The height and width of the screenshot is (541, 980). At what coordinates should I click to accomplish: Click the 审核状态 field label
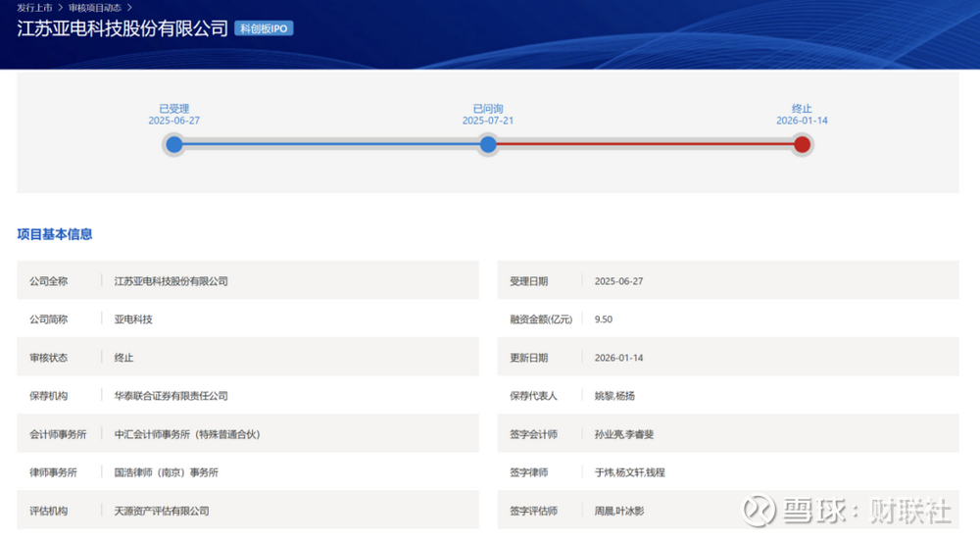coord(48,358)
